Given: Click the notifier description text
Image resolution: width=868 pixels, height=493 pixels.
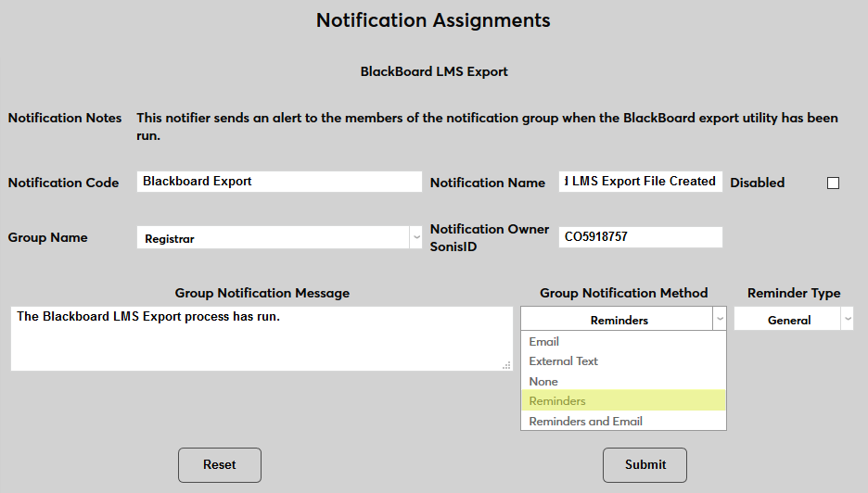Looking at the screenshot, I should 487,127.
